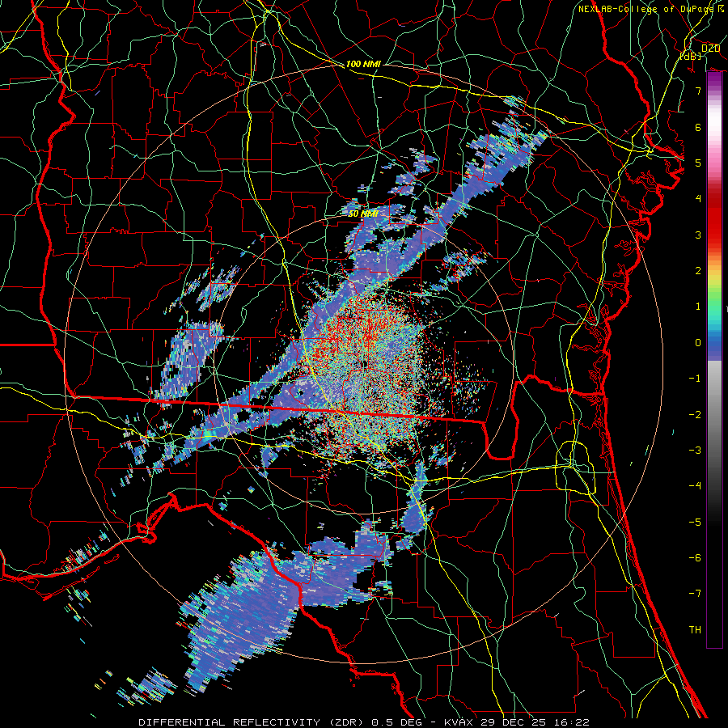Click the '50 NMI' range ring label

coord(363,214)
